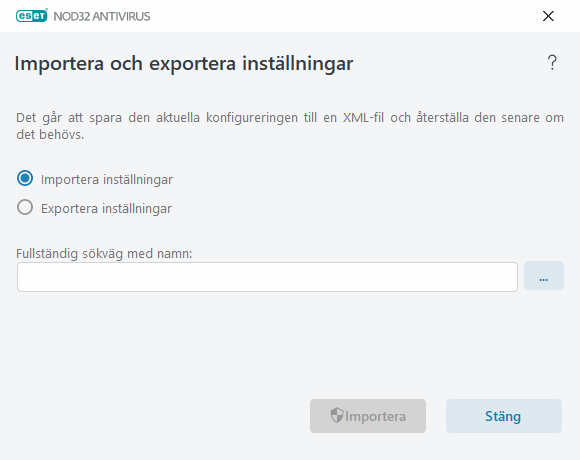
Task: Open file browser via the ... button
Action: point(544,276)
